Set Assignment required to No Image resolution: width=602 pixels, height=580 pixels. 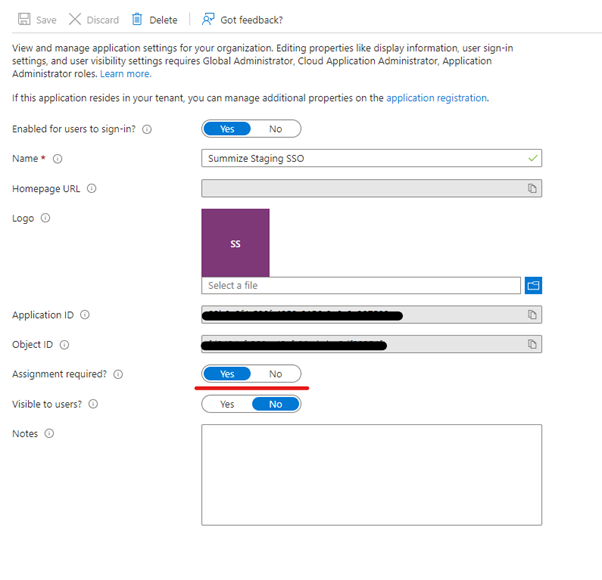[x=276, y=374]
